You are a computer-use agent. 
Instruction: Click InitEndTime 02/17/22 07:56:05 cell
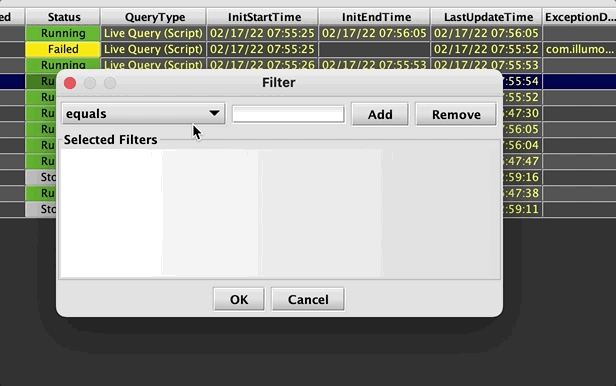374,33
